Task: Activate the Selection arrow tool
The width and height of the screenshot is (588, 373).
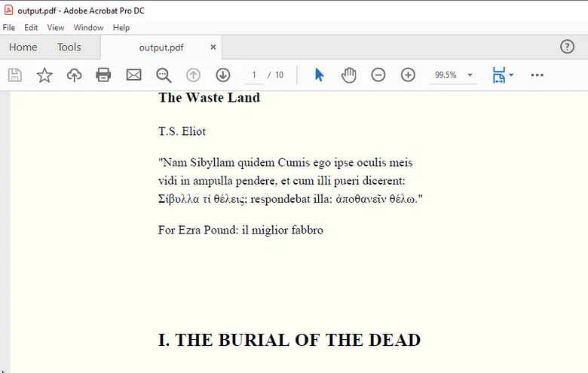Action: click(319, 75)
